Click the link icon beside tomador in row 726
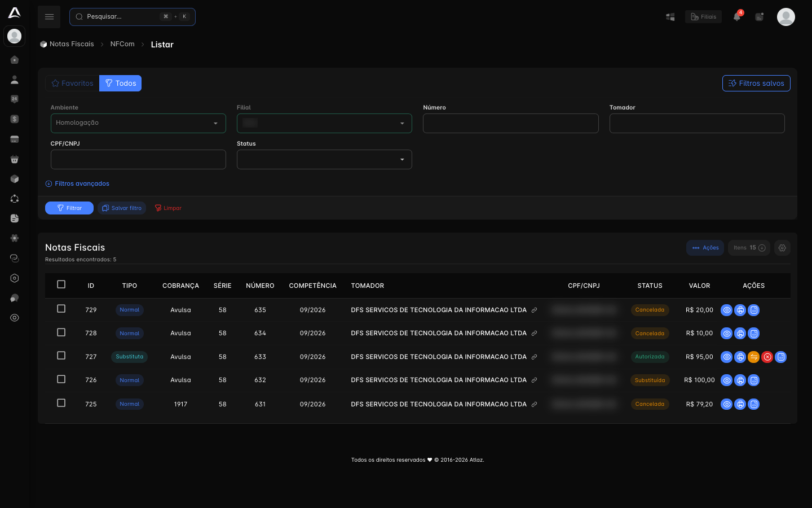The height and width of the screenshot is (508, 812). (x=534, y=380)
